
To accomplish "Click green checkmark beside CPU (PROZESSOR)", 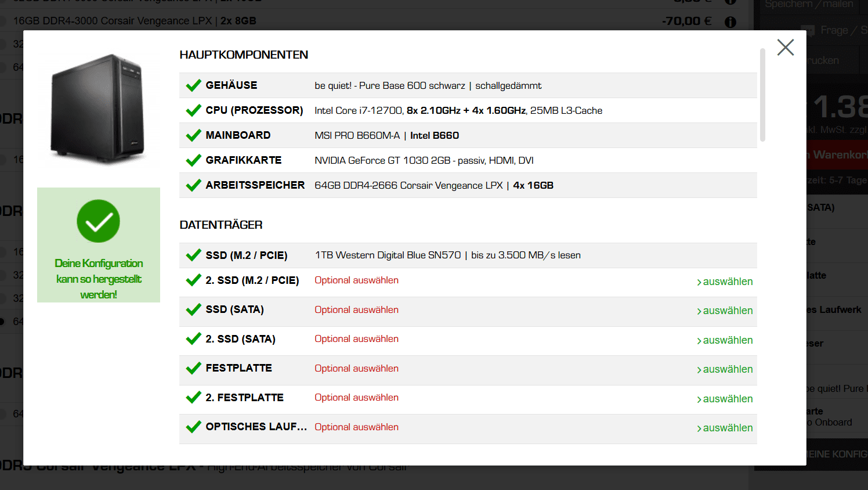I will pos(194,111).
